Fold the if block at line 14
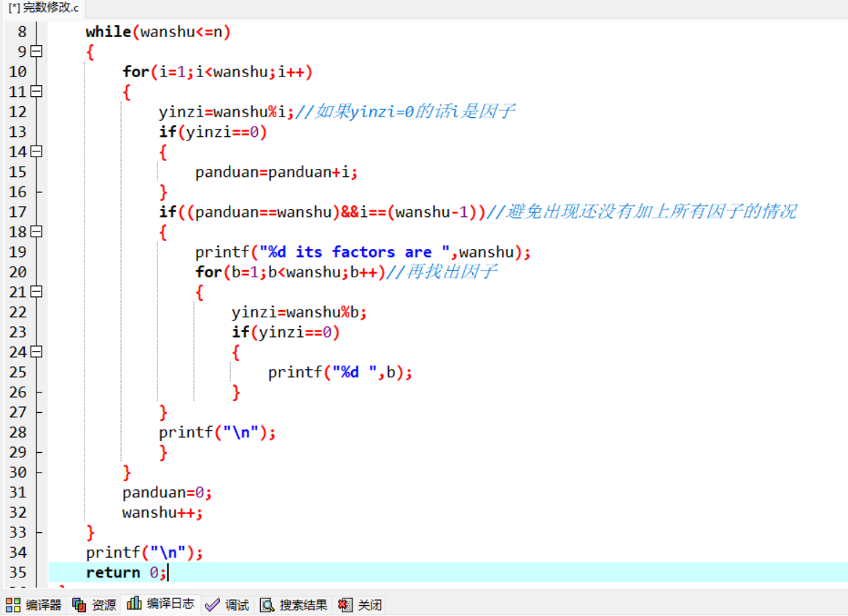This screenshot has width=848, height=616. point(36,151)
